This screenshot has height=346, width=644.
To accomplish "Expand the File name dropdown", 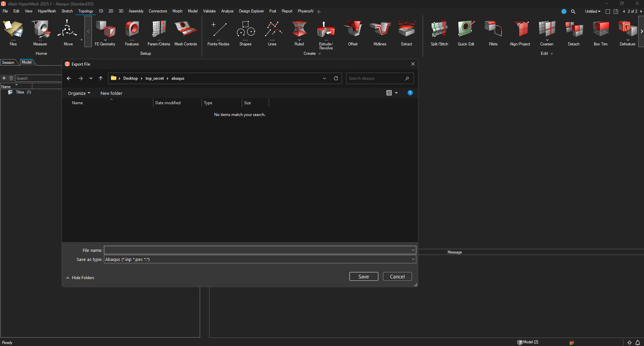I will (x=413, y=250).
